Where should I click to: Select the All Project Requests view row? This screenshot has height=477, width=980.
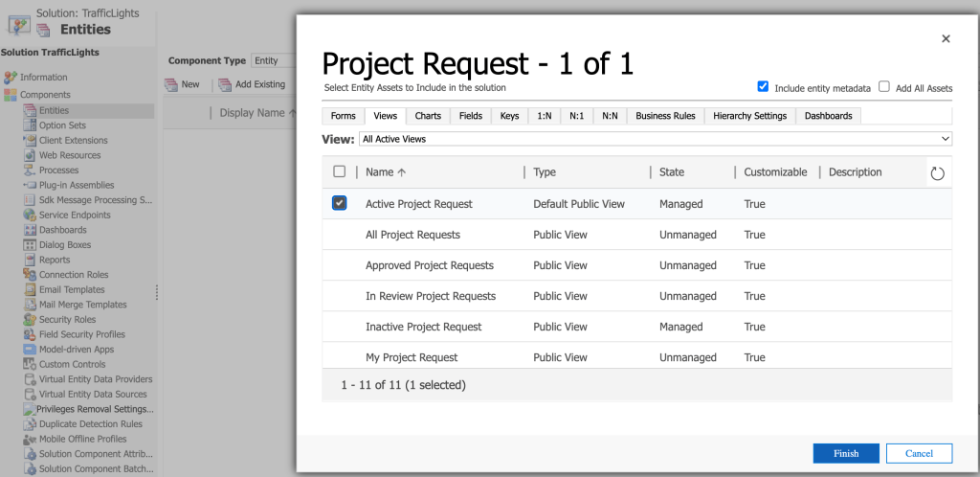(412, 235)
